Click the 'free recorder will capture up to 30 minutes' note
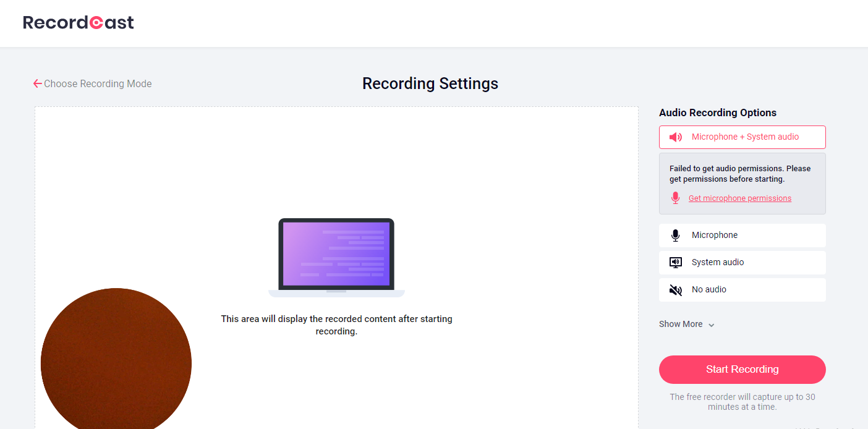868x429 pixels. coord(742,402)
